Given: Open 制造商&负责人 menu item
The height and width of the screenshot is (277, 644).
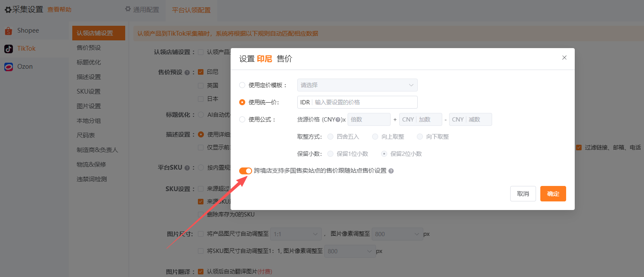Looking at the screenshot, I should click(x=99, y=150).
